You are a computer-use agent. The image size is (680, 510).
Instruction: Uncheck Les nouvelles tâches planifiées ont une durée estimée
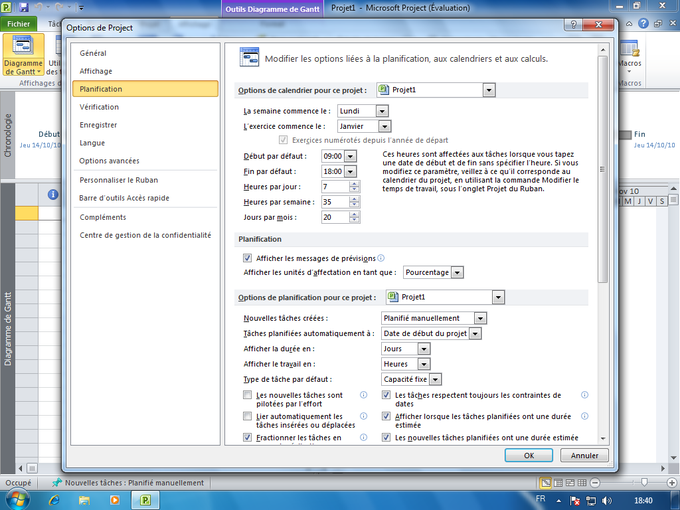(386, 437)
